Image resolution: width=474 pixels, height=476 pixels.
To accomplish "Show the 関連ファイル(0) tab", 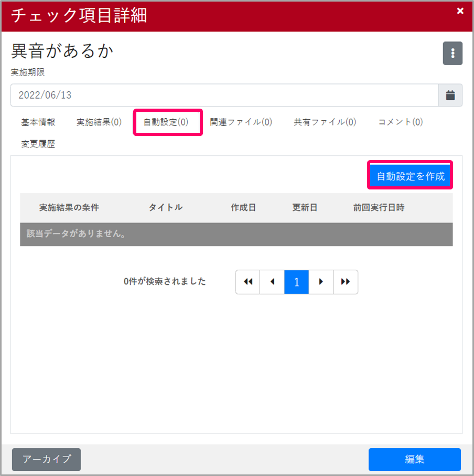I will point(241,122).
